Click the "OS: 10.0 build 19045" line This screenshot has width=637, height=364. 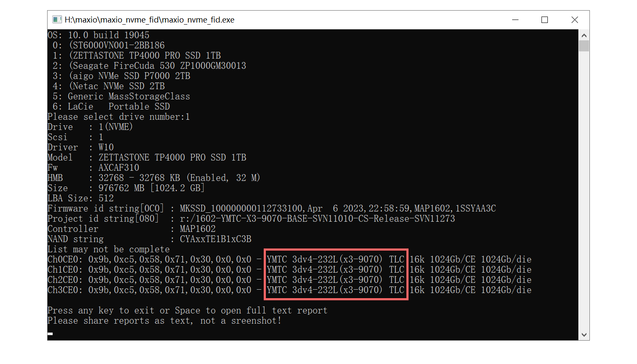click(x=99, y=35)
